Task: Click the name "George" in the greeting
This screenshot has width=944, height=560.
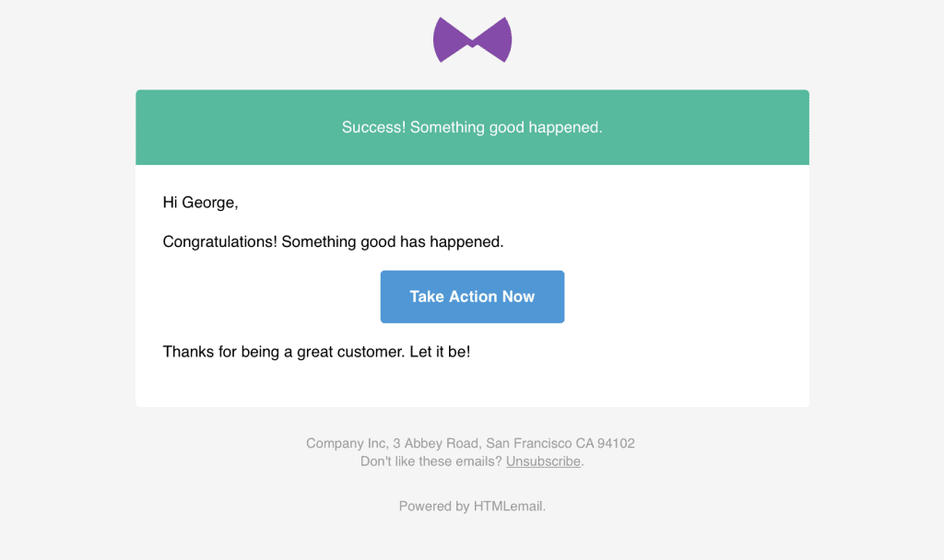Action: [207, 203]
